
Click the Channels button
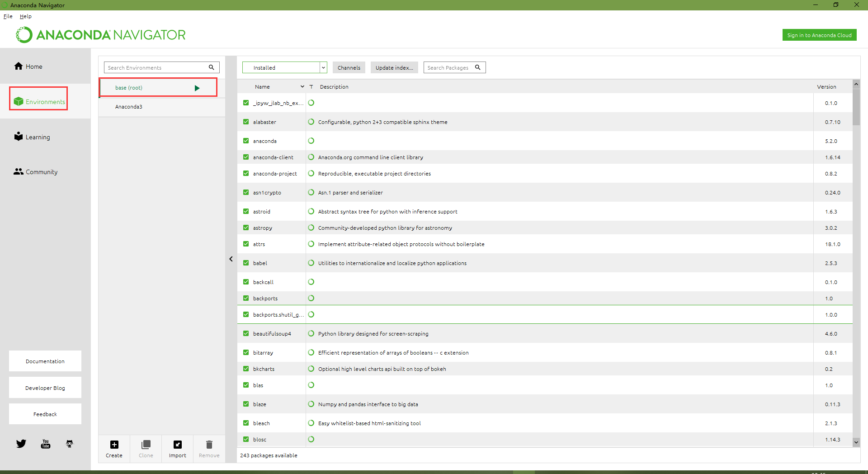[x=349, y=67]
